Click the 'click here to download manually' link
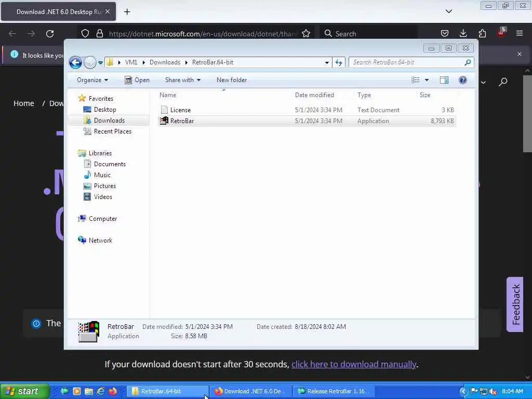The image size is (532, 399). click(x=354, y=364)
